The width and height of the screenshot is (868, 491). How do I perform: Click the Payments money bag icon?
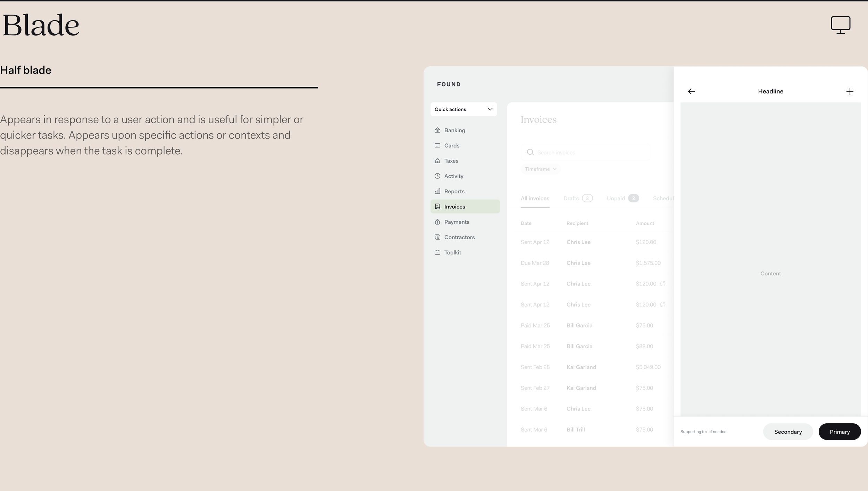coord(437,222)
